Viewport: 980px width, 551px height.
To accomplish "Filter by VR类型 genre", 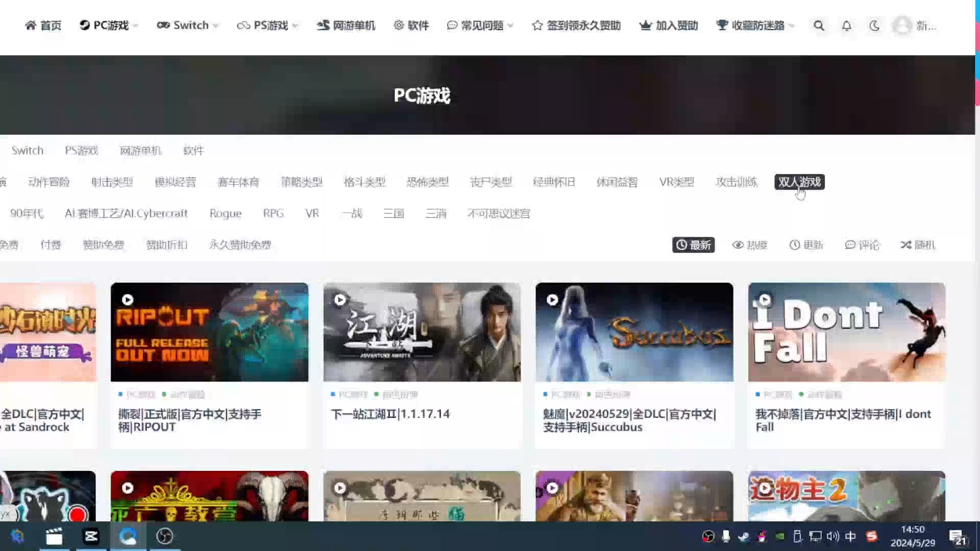I will [x=677, y=182].
